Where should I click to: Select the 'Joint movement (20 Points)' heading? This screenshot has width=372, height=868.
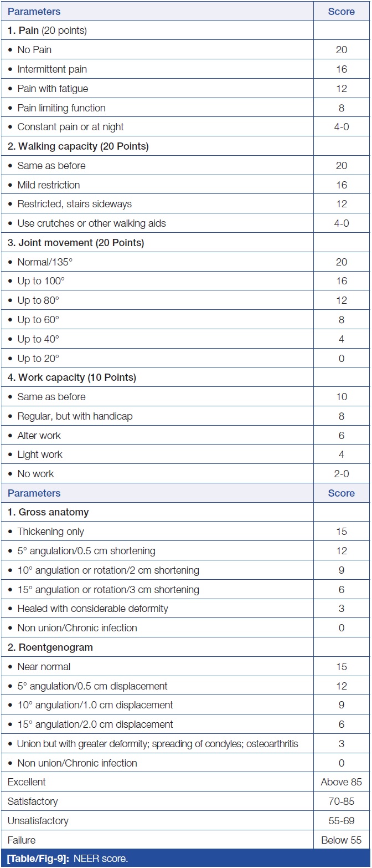77,243
